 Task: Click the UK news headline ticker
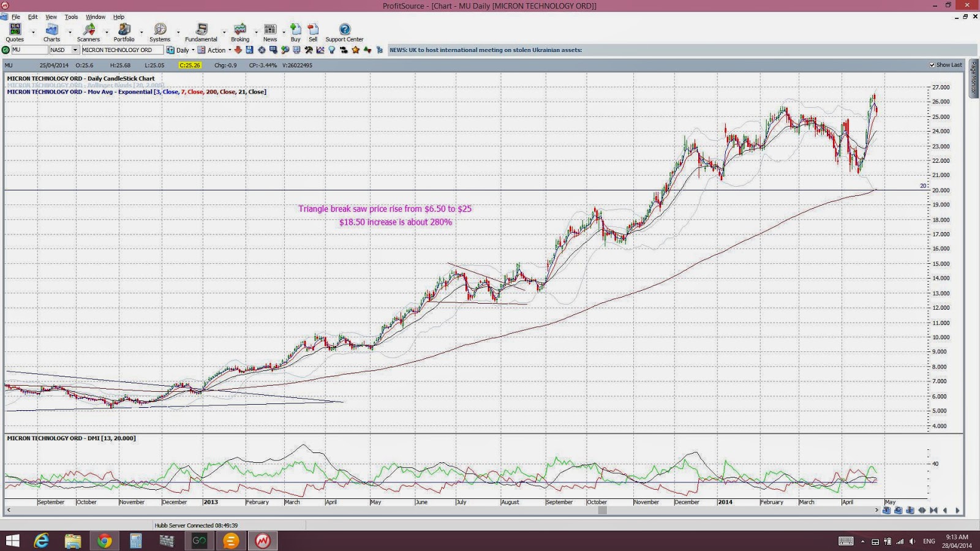pyautogui.click(x=486, y=50)
